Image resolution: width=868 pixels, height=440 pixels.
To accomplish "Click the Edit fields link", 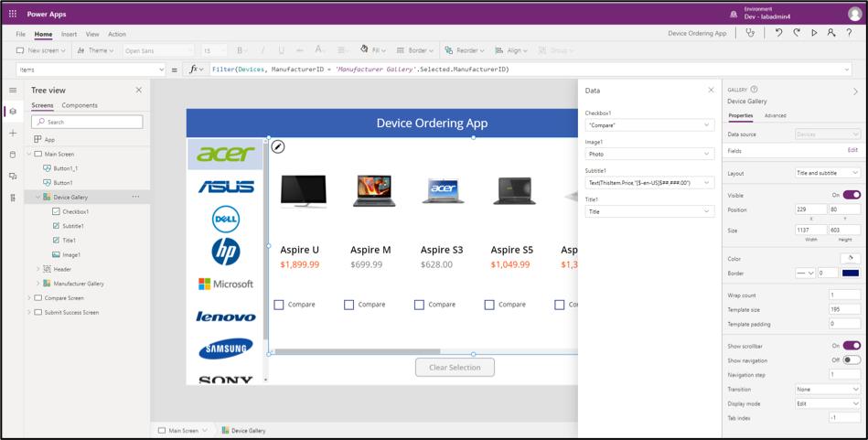I will point(852,150).
